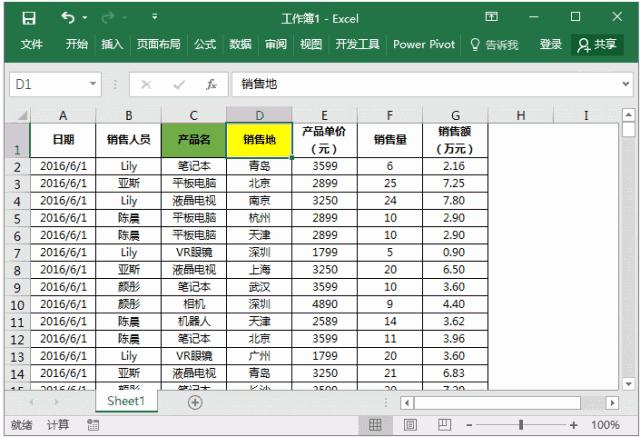
Task: Click the 广州 sales location cell
Action: tap(259, 356)
